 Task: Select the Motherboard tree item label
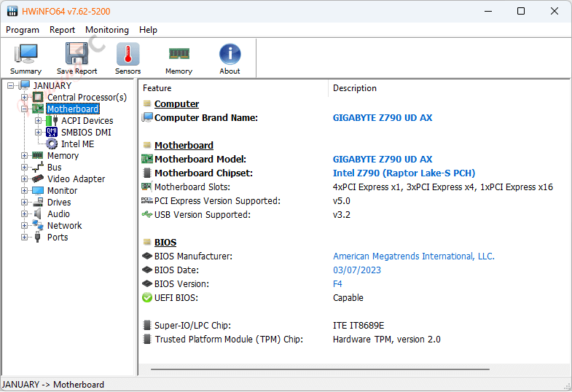click(73, 109)
